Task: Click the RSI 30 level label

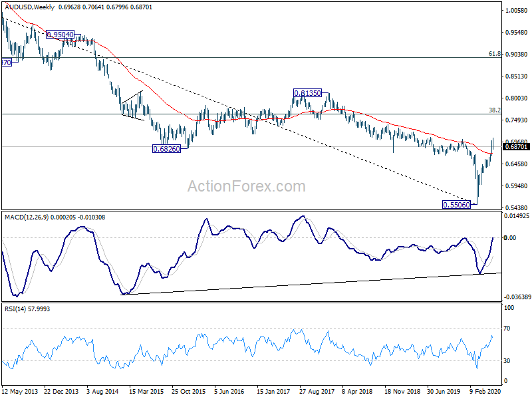Action: click(x=507, y=361)
